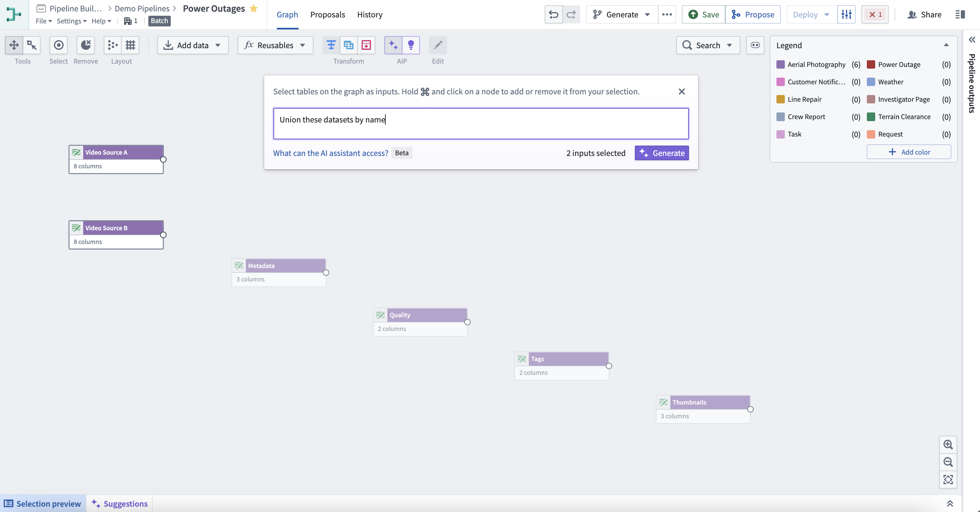
Task: Open the Add data dropdown
Action: pos(193,45)
